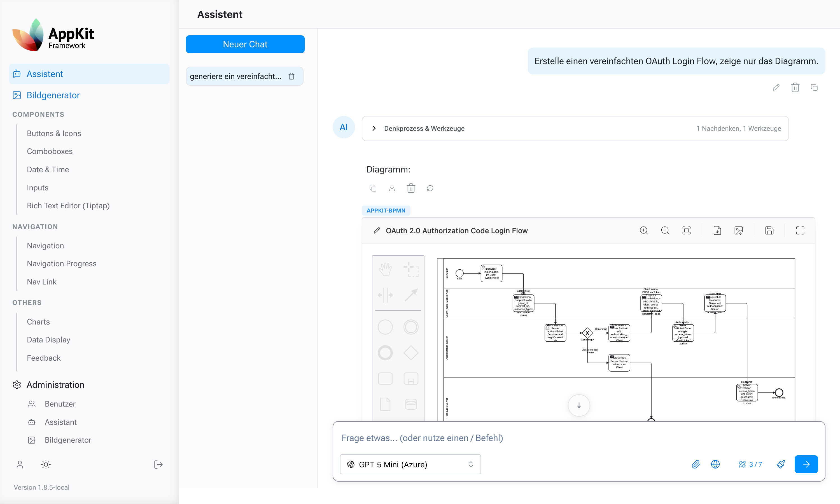Open Rich Text Editor (Tiptap) page
The height and width of the screenshot is (504, 840).
tap(68, 206)
